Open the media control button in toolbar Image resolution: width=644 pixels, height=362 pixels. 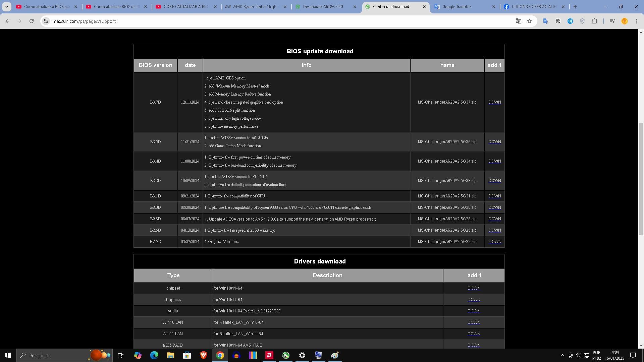[x=612, y=21]
